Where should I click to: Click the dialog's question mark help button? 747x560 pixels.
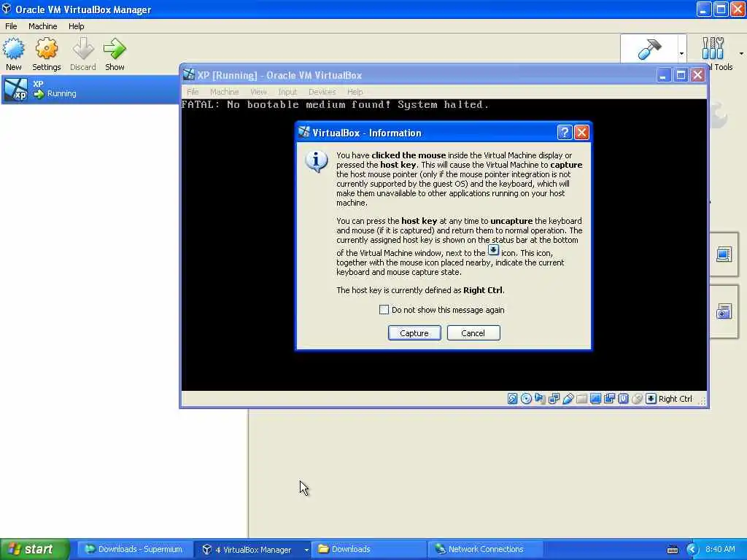click(x=565, y=133)
